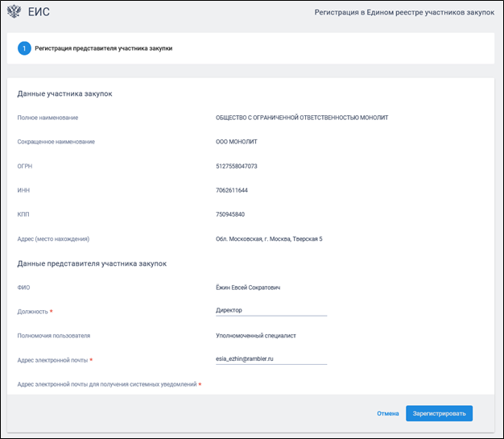Screen dimensions: 504x439
Task: Click the system notifications email label
Action: (109, 384)
